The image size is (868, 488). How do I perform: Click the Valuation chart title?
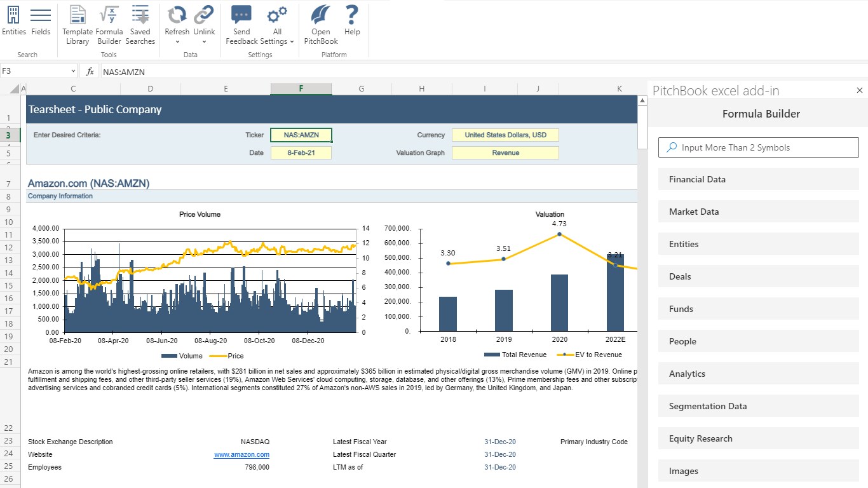[550, 214]
